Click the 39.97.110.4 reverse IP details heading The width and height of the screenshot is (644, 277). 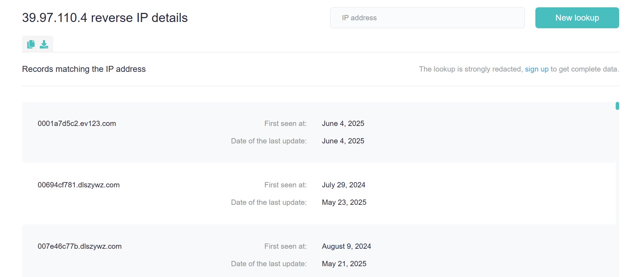coord(105,18)
